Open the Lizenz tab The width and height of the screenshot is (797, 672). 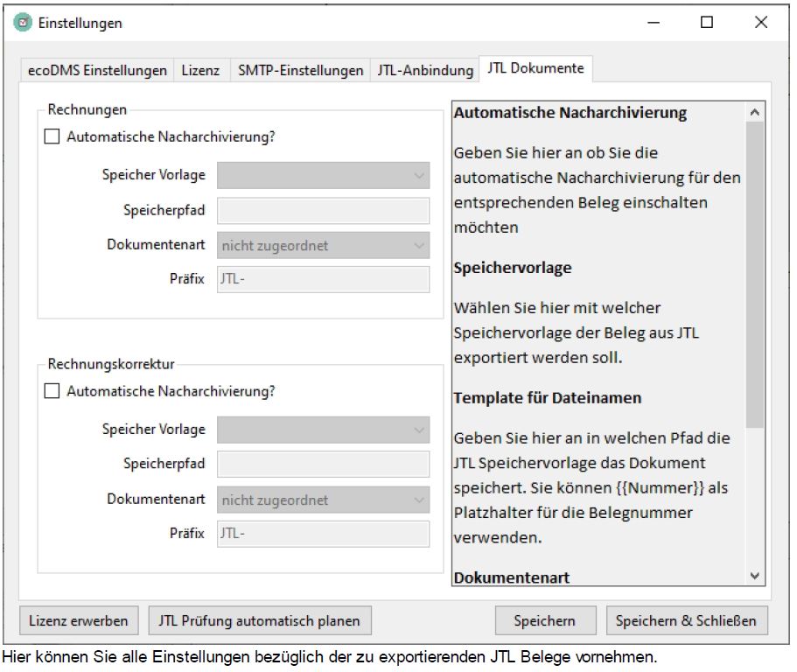(x=200, y=70)
